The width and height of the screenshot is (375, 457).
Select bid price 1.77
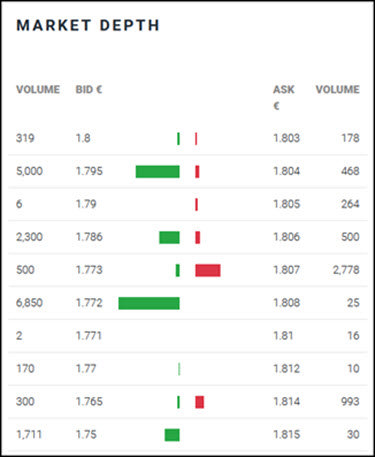tap(86, 369)
